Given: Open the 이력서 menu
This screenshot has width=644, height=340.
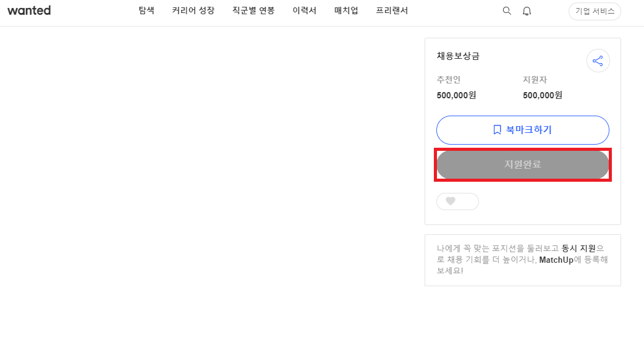Looking at the screenshot, I should (304, 11).
